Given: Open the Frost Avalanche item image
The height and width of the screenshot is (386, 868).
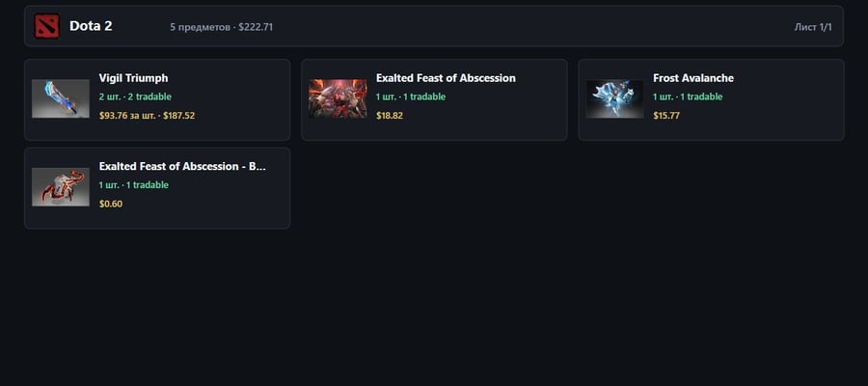Looking at the screenshot, I should [614, 98].
